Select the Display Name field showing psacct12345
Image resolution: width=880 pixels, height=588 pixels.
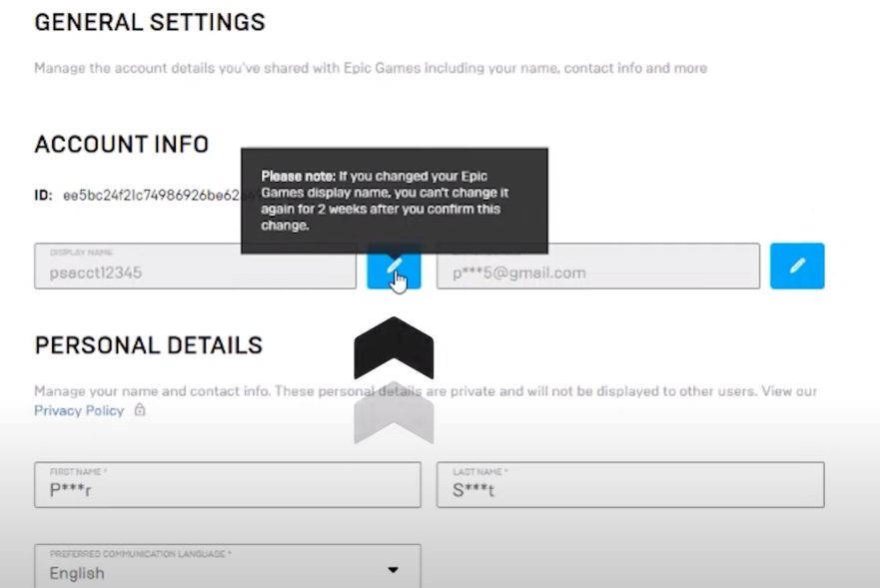(x=195, y=267)
